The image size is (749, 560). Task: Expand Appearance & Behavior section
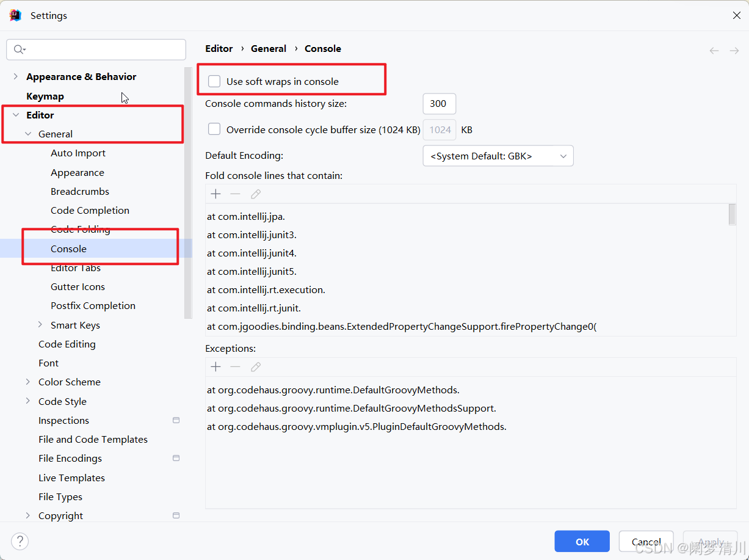[x=16, y=76]
